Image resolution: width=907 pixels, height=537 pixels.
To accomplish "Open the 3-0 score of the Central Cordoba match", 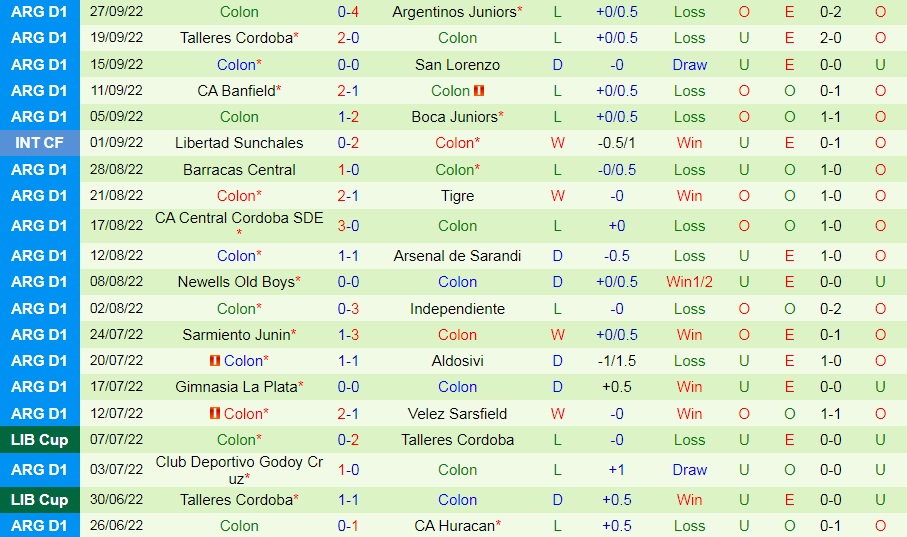I will (348, 226).
